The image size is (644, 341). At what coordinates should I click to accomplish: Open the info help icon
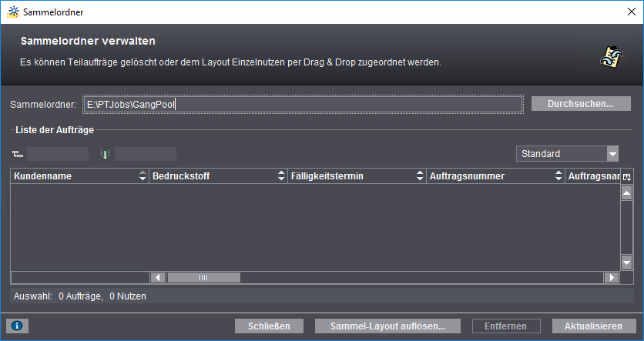(x=17, y=326)
